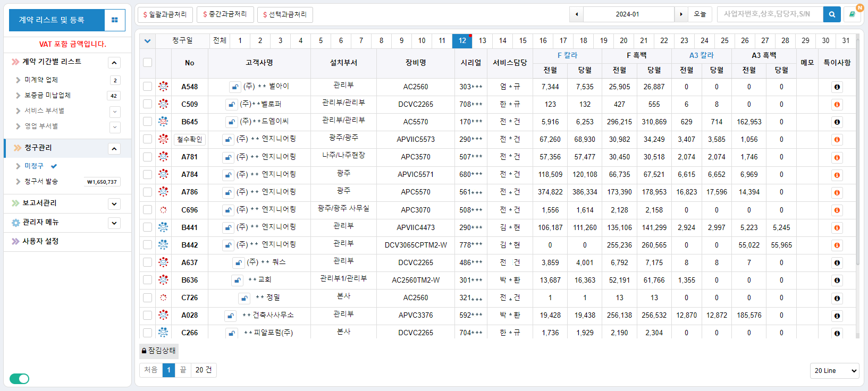
Task: Click the business number search field
Action: pyautogui.click(x=770, y=14)
